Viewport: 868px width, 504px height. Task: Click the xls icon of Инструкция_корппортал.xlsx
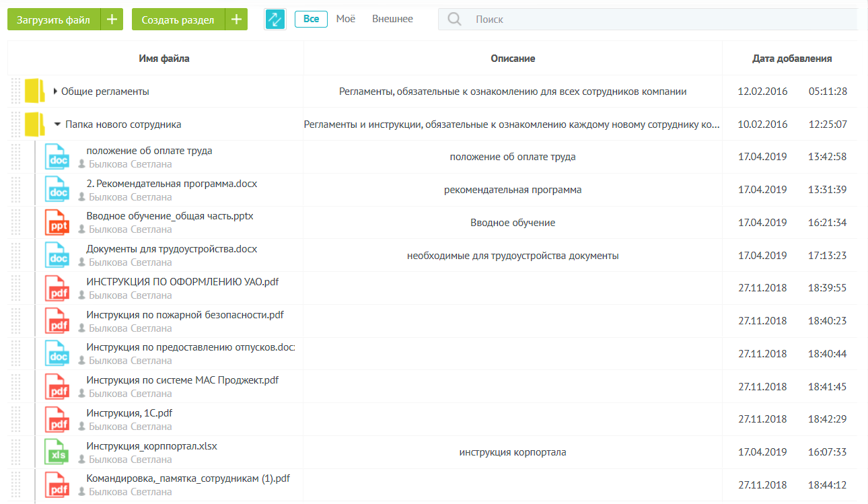click(57, 452)
